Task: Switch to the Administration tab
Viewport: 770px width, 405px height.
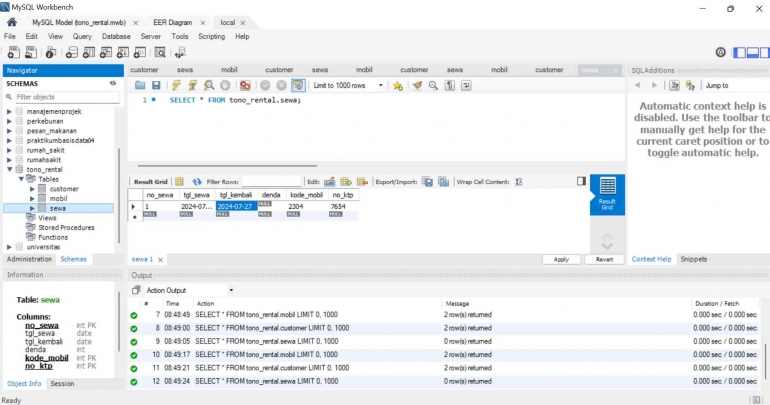Action: coord(29,259)
